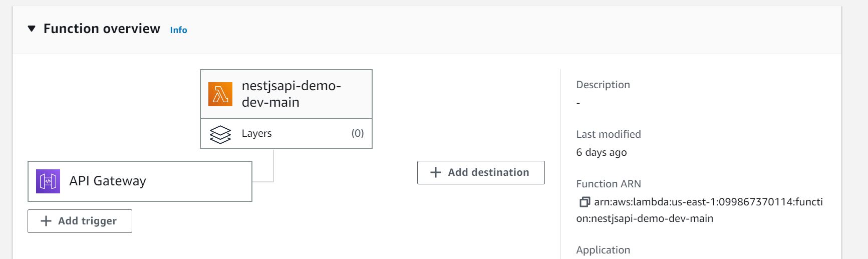Click the orange Lambda function icon
The image size is (868, 259).
(220, 94)
